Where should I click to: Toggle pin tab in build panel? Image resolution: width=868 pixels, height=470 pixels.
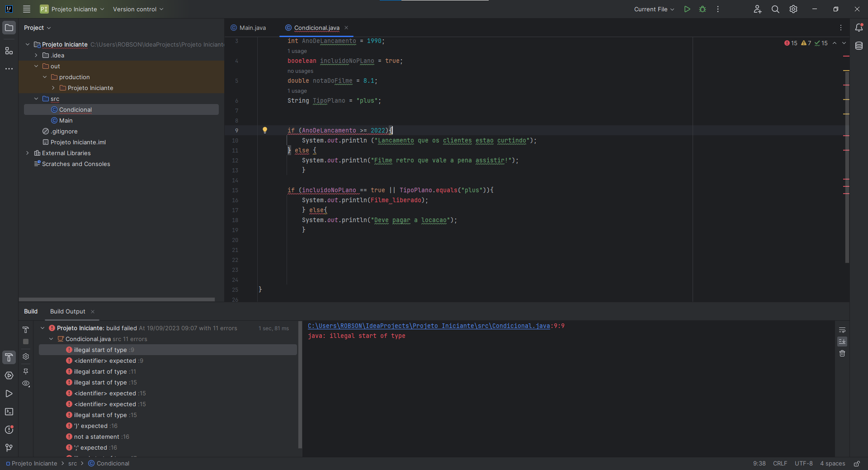pyautogui.click(x=26, y=371)
